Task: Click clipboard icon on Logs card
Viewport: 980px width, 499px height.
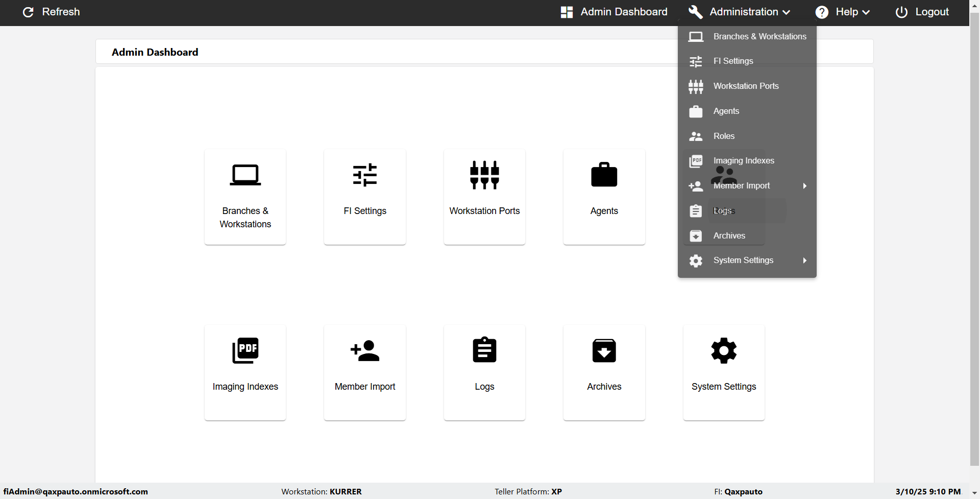Action: (x=484, y=350)
